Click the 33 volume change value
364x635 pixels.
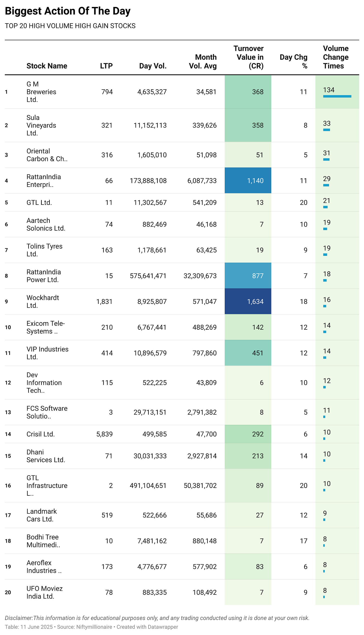pos(327,124)
